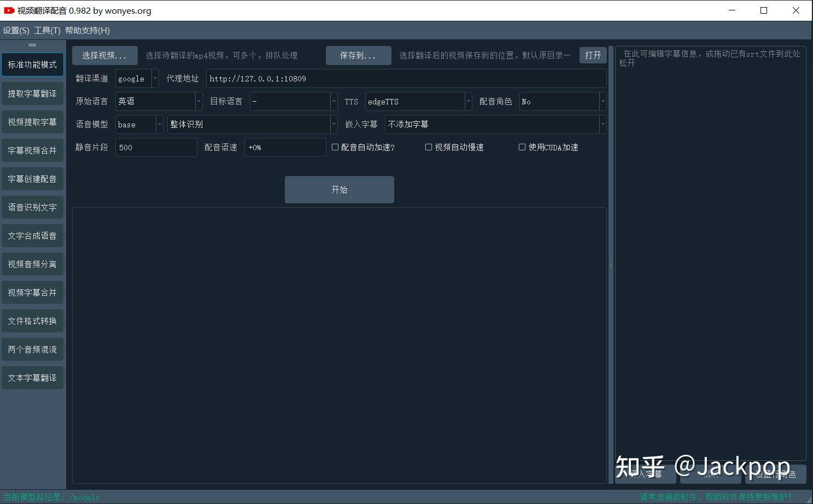Expand the 目标语言 dropdown
813x504 pixels.
[294, 101]
